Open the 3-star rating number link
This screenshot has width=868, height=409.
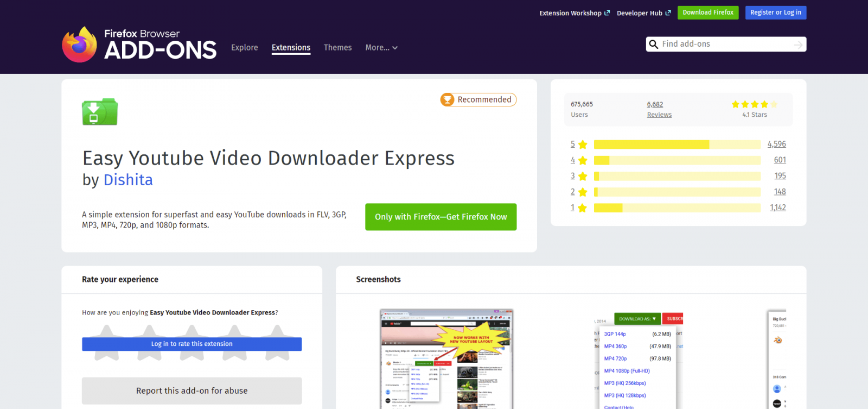(x=573, y=176)
